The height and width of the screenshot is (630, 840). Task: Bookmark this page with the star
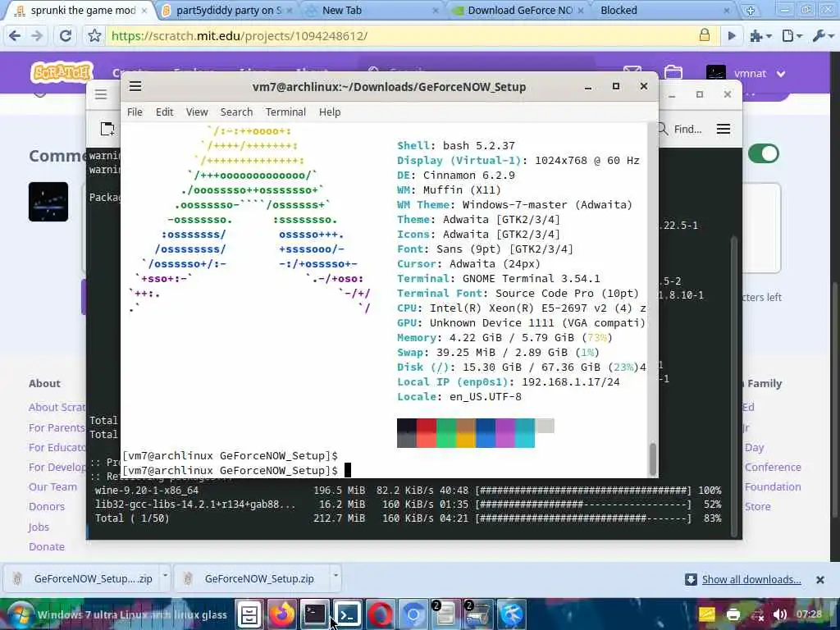(94, 36)
